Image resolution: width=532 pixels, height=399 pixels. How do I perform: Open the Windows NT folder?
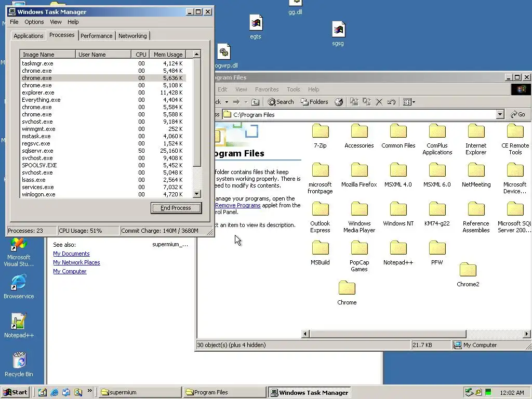pyautogui.click(x=398, y=215)
